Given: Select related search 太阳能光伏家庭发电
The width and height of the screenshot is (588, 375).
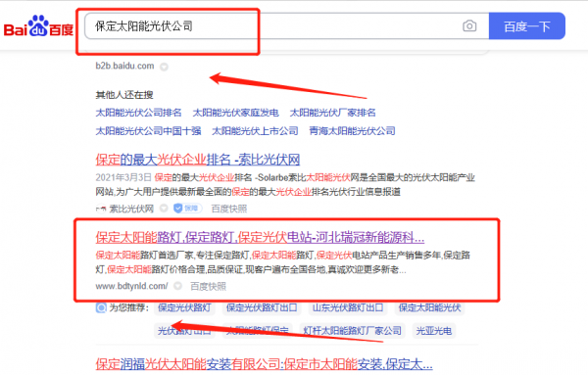Looking at the screenshot, I should [x=235, y=113].
